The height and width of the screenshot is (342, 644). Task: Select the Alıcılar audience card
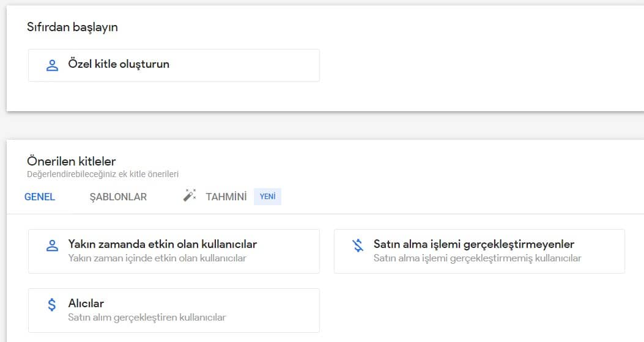click(x=174, y=310)
